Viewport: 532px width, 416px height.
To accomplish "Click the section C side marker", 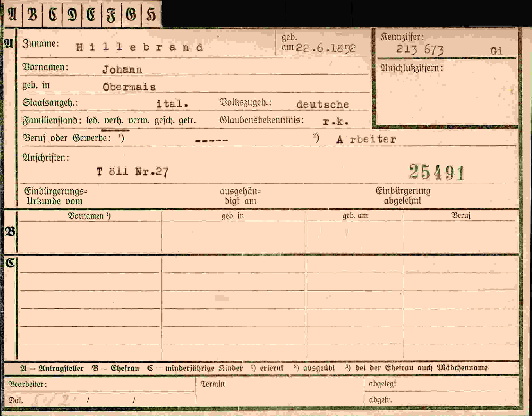I will (10, 263).
